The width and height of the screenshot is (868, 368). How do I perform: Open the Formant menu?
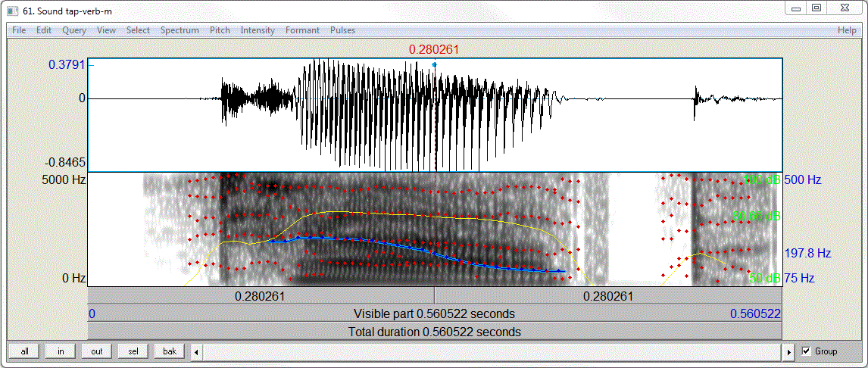click(302, 30)
